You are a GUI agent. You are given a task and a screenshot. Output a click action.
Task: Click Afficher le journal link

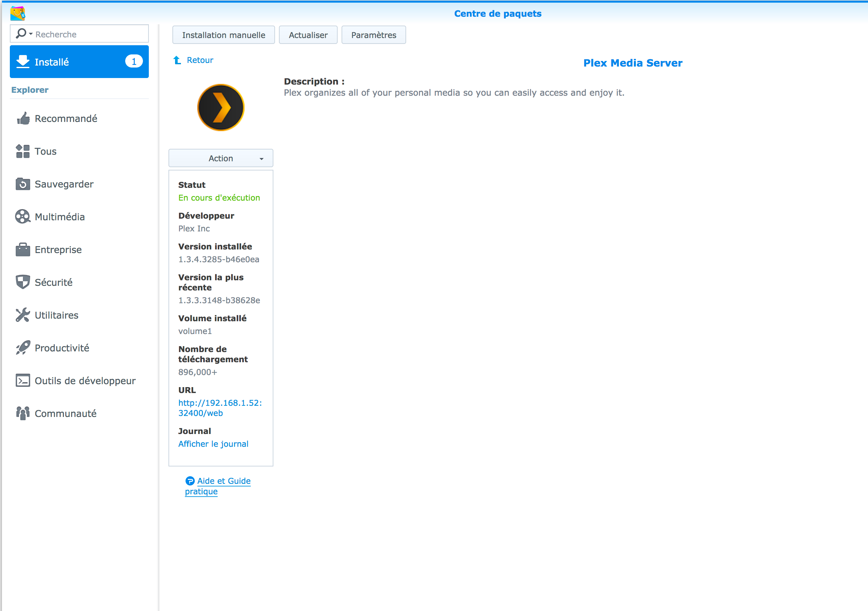pyautogui.click(x=213, y=444)
